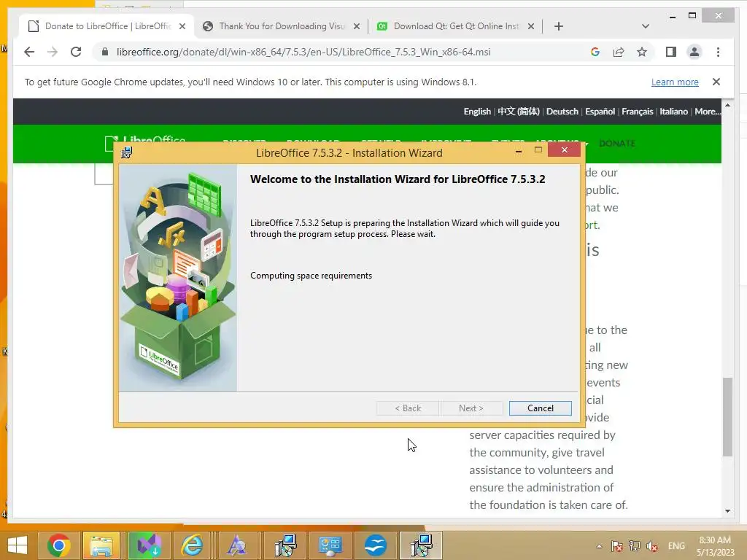Select Italiano language link
Screen dimensions: 747x560
(673, 112)
